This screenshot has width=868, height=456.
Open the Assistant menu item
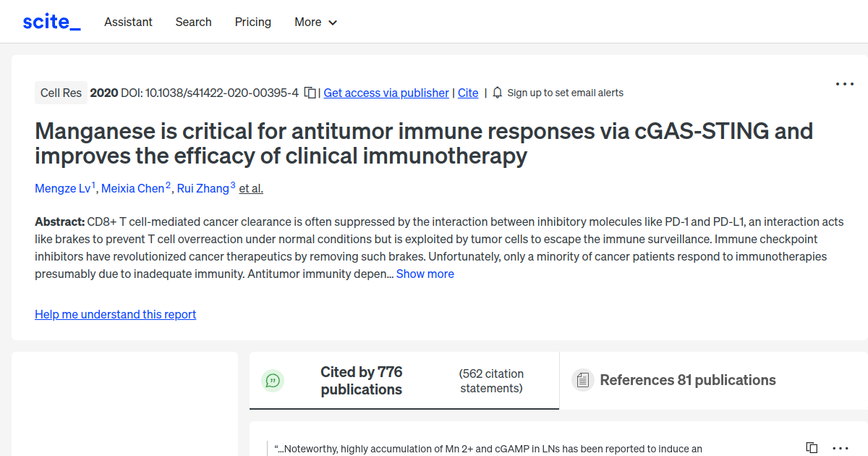click(x=128, y=22)
